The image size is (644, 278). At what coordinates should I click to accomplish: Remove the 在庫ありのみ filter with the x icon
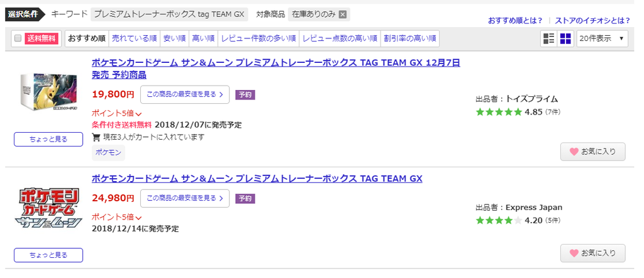tap(343, 14)
